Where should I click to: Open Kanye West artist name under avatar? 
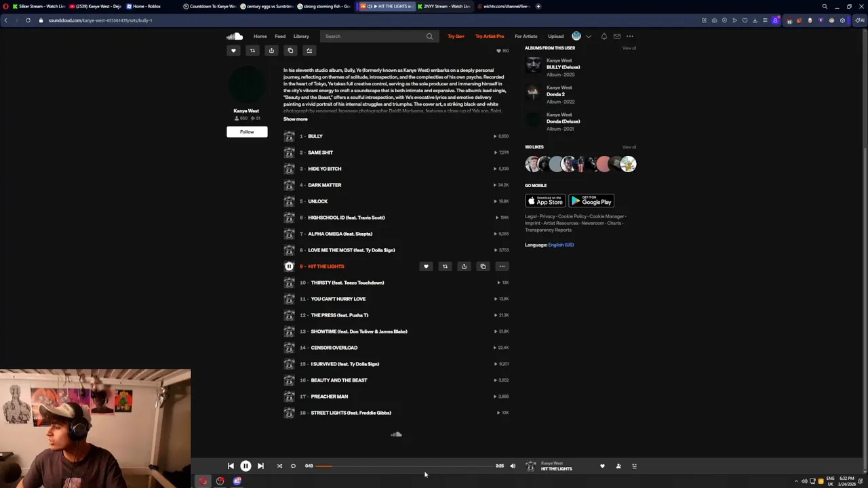[246, 110]
